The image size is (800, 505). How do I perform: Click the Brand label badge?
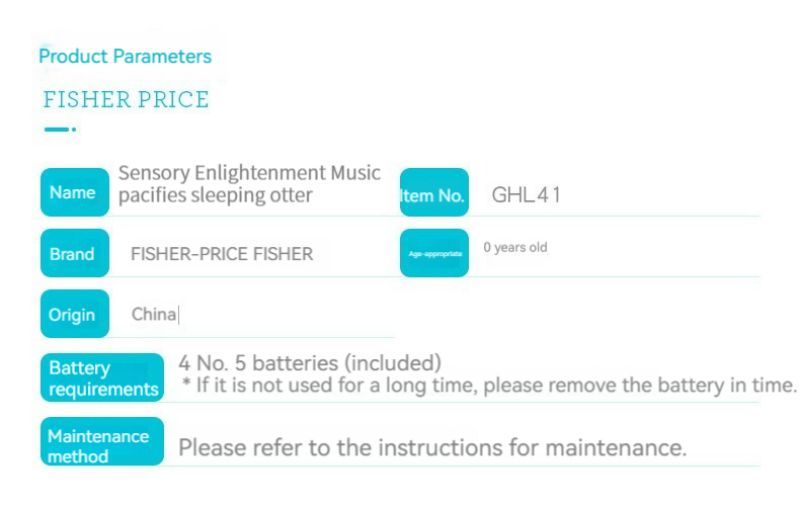coord(74,253)
